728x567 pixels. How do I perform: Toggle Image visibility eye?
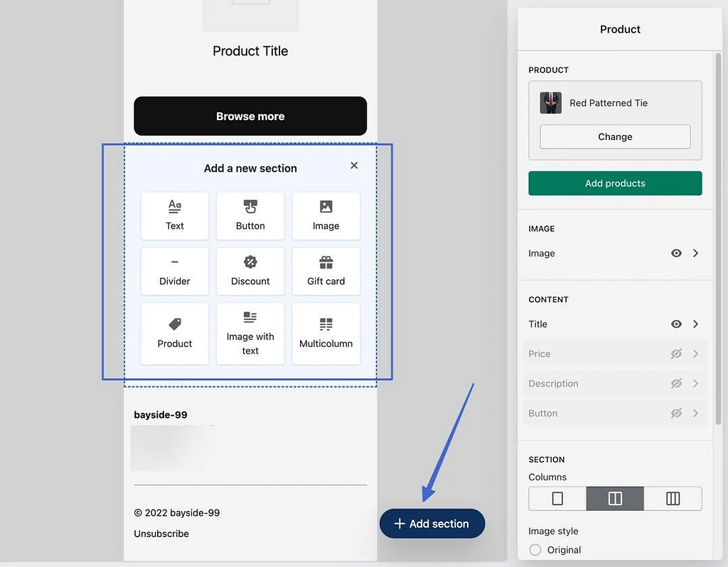tap(677, 253)
